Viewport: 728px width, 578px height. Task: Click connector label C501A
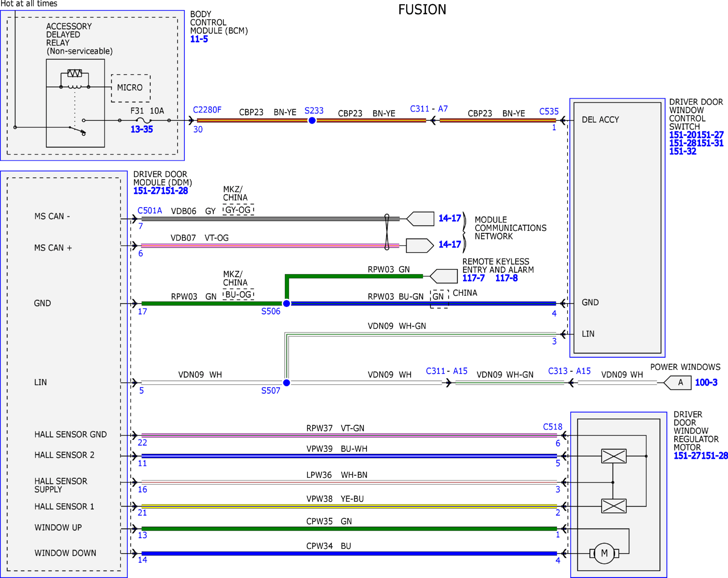pyautogui.click(x=150, y=211)
